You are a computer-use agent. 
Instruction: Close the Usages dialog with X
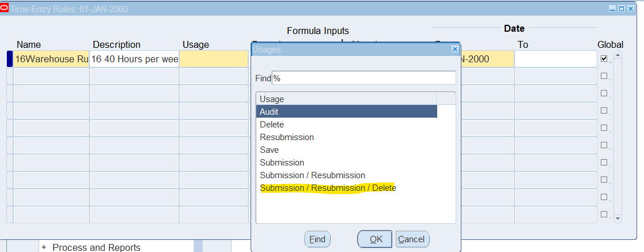pyautogui.click(x=454, y=50)
